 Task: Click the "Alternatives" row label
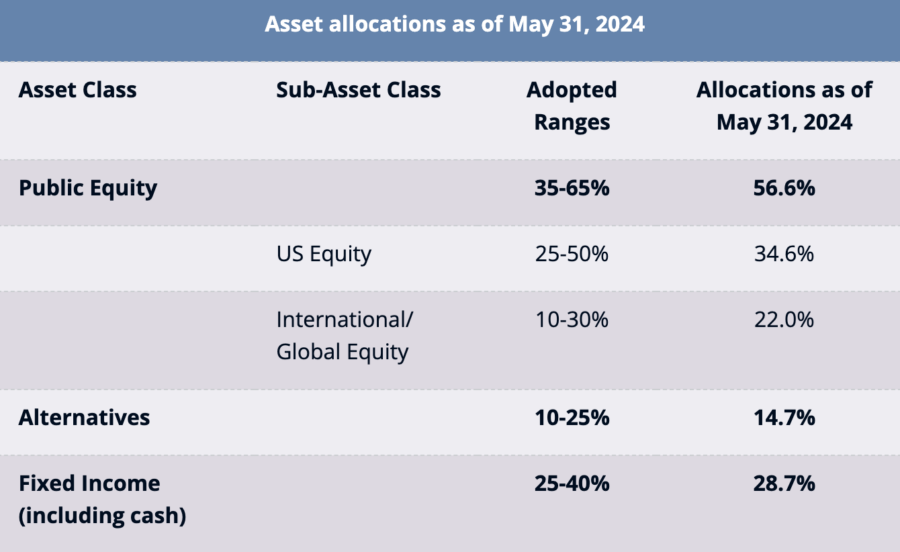[84, 418]
